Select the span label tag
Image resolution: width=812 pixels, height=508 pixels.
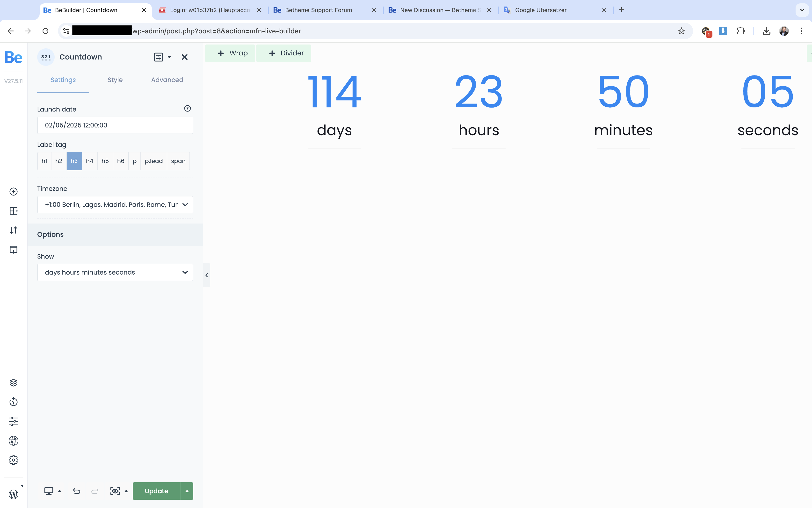coord(178,161)
